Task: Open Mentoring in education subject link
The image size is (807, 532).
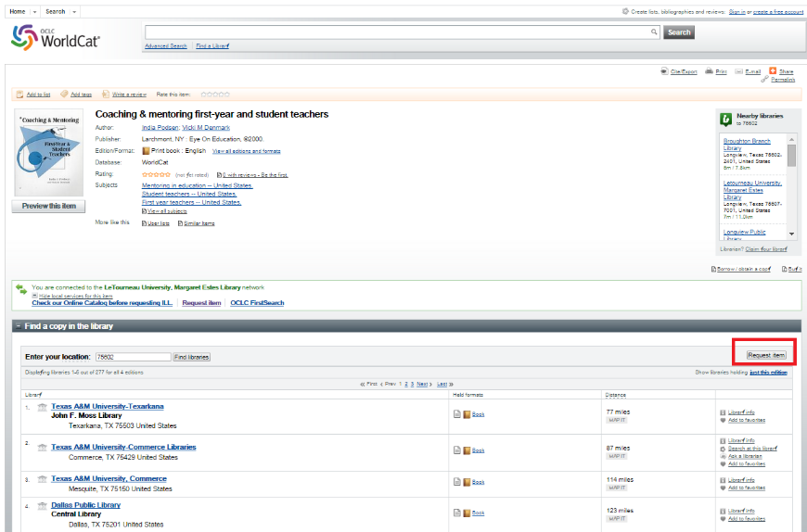Action: (x=198, y=185)
